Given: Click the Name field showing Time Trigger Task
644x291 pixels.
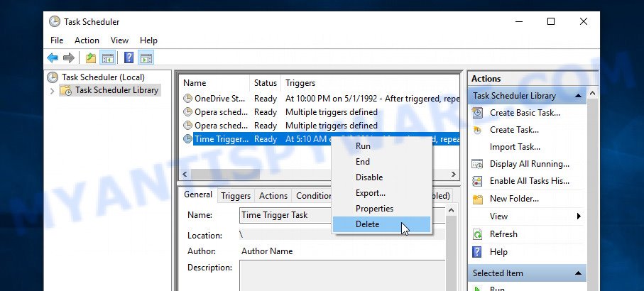Looking at the screenshot, I should [342, 215].
